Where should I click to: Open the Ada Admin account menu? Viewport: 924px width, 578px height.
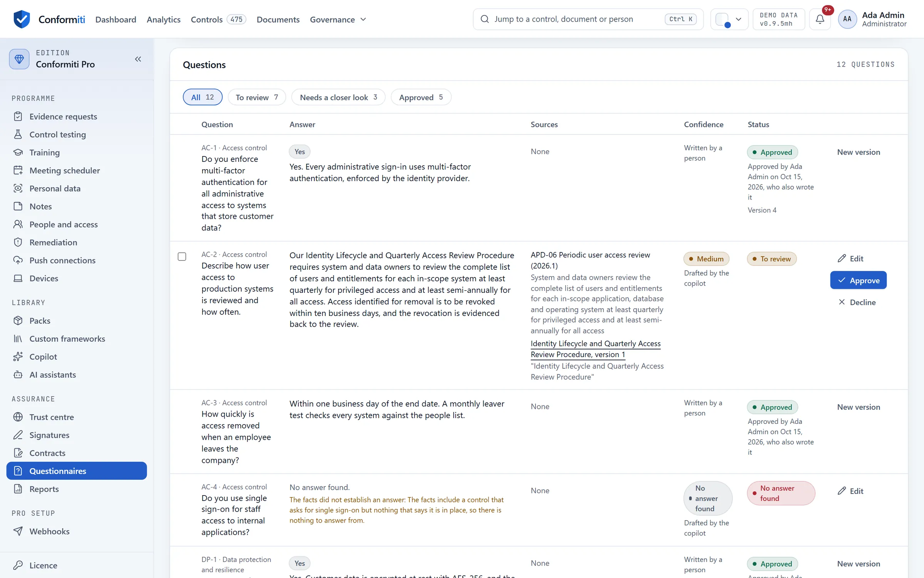873,19
